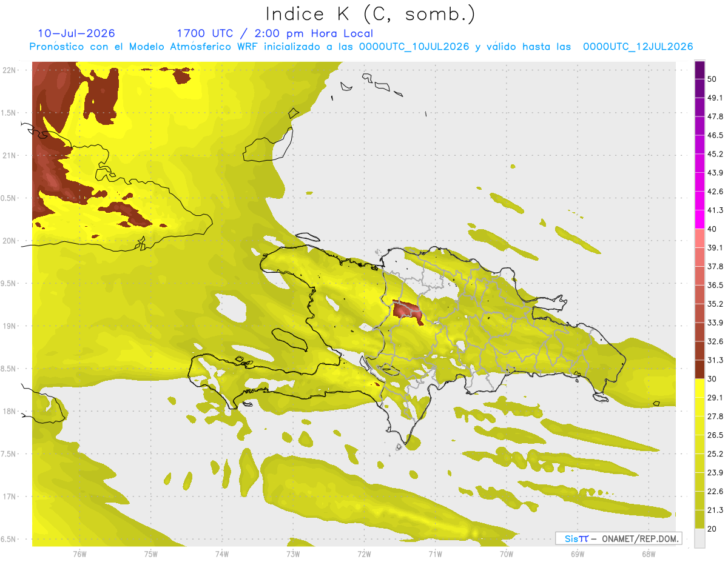The height and width of the screenshot is (562, 728).
Task: Click the colorbar label '32.6'
Action: 715,341
